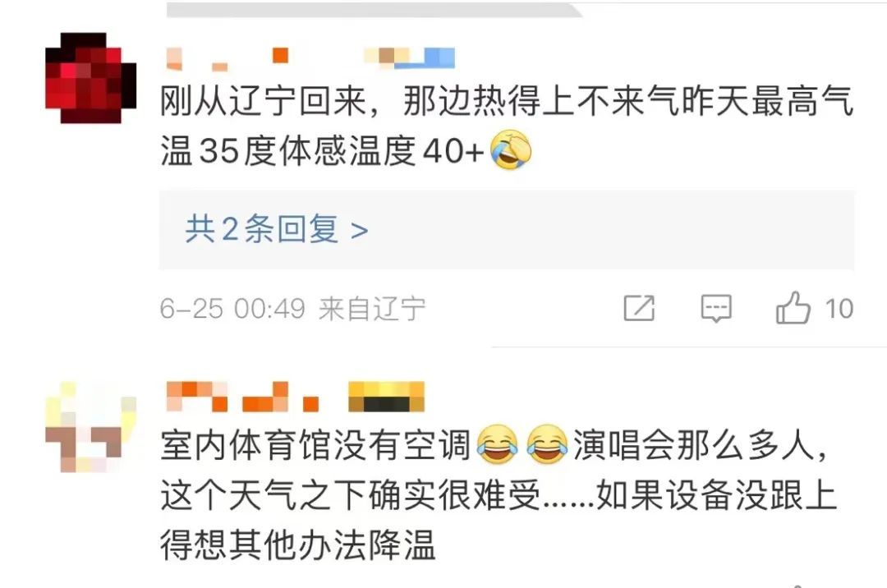
Task: Open the red pixelated avatar's profile
Action: coord(90,78)
